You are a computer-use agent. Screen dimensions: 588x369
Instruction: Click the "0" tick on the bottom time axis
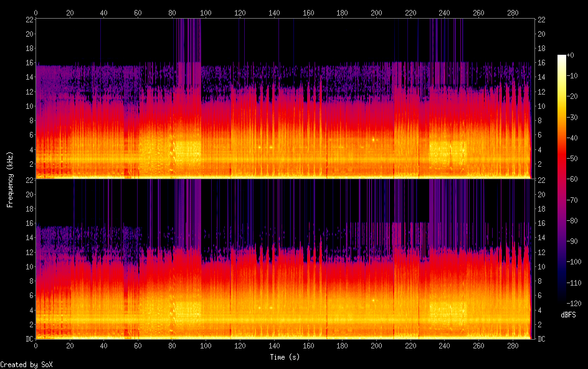(x=36, y=346)
